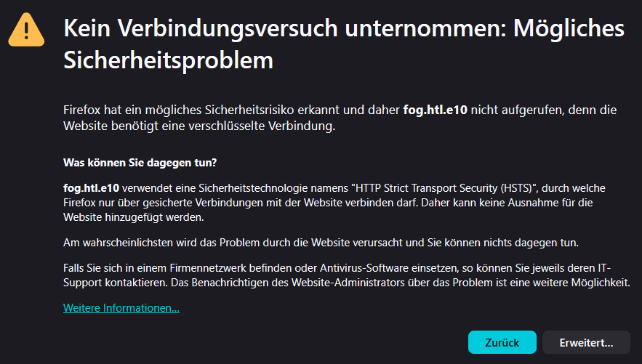Select the subheading 'Was können Sie dagegen tun?'

(140, 161)
